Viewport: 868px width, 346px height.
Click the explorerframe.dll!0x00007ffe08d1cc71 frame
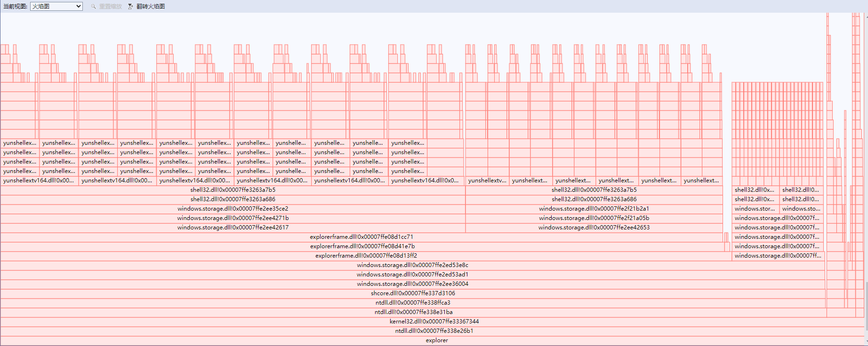362,237
